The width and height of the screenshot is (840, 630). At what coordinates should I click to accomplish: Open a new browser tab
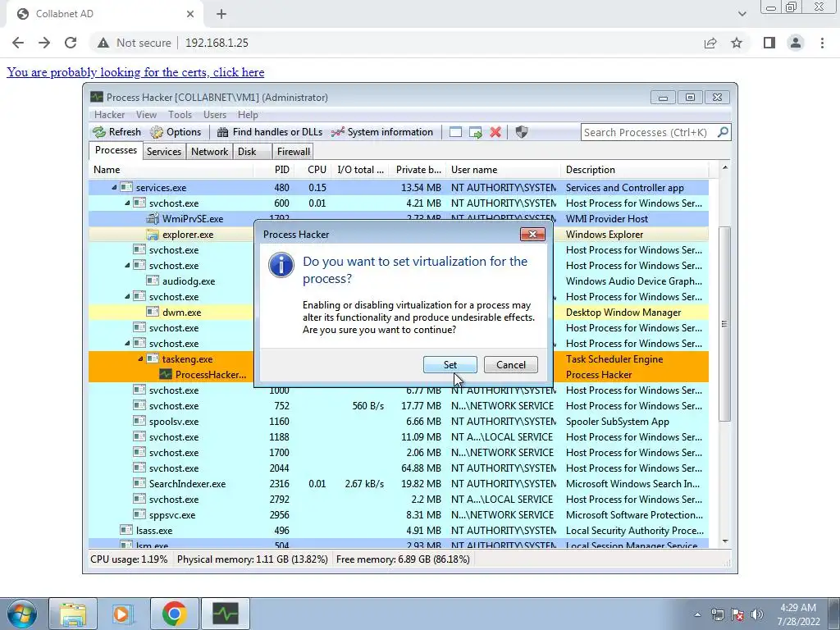tap(221, 14)
